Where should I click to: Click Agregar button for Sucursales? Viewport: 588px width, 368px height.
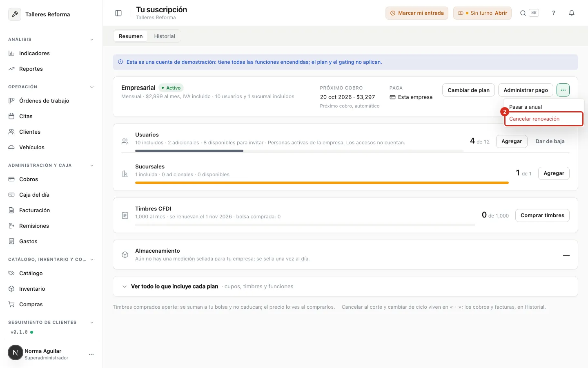pyautogui.click(x=554, y=173)
